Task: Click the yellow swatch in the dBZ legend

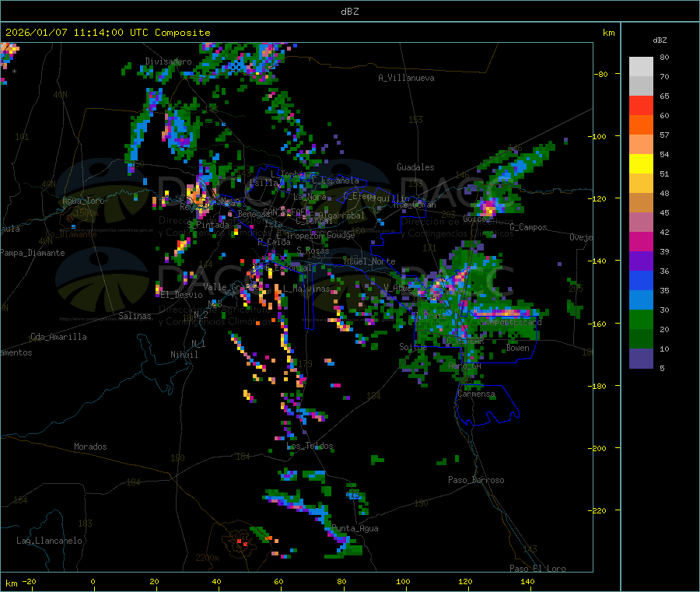Action: (x=641, y=164)
